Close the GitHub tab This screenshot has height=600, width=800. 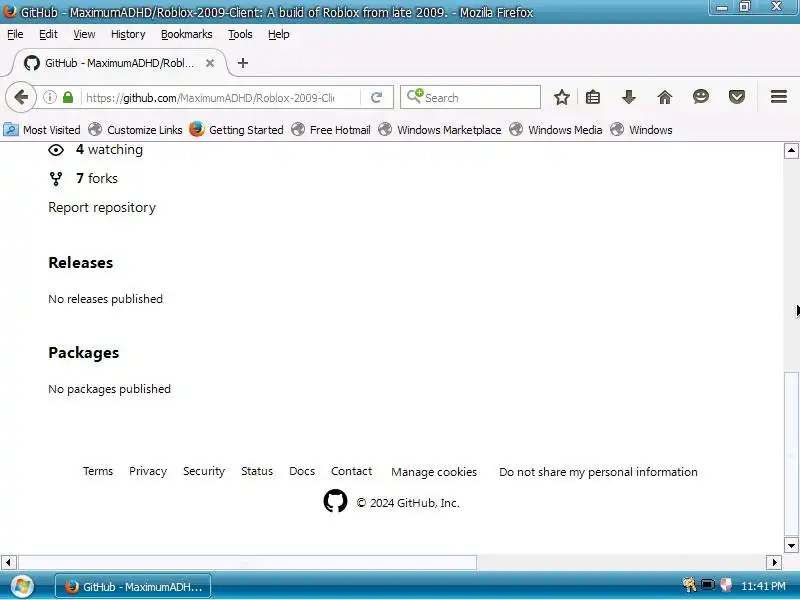(210, 63)
